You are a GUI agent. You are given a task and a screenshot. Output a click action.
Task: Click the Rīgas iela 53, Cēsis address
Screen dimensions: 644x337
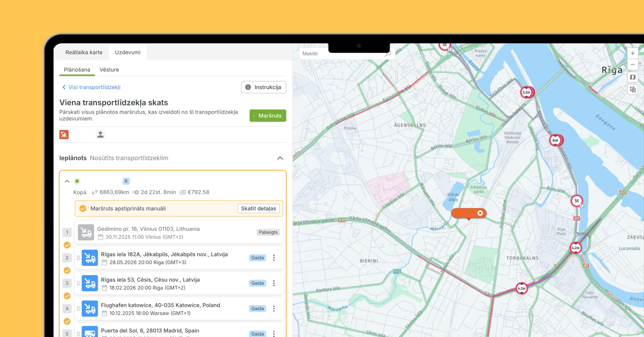click(150, 280)
